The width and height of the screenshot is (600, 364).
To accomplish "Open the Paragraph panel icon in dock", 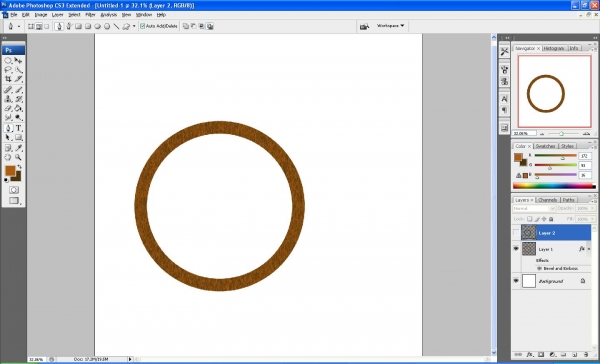I will pos(504,110).
